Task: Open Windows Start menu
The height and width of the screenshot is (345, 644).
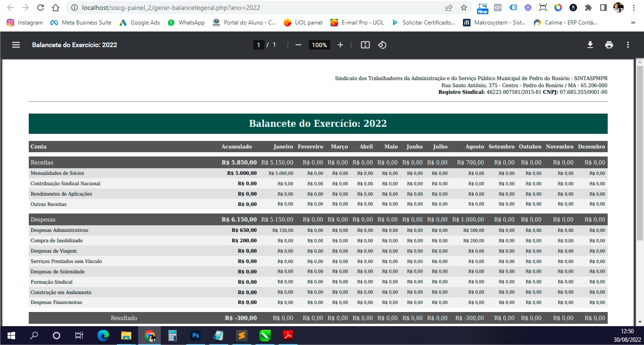Action: coord(11,336)
